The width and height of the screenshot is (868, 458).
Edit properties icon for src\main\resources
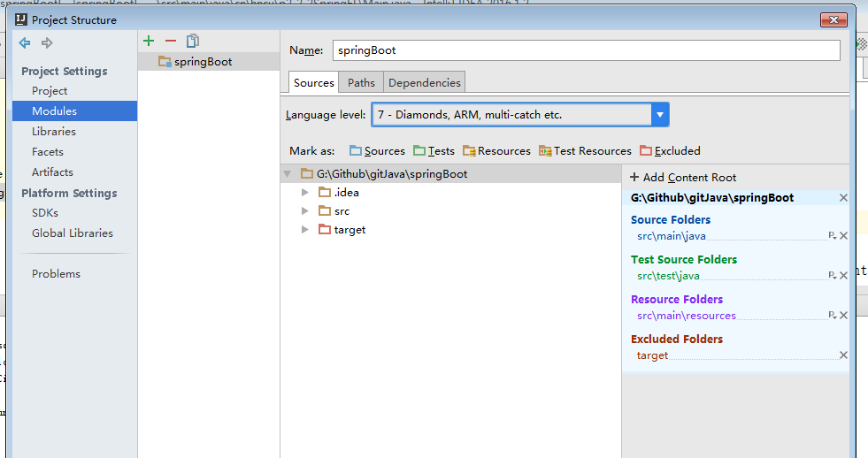pos(832,316)
